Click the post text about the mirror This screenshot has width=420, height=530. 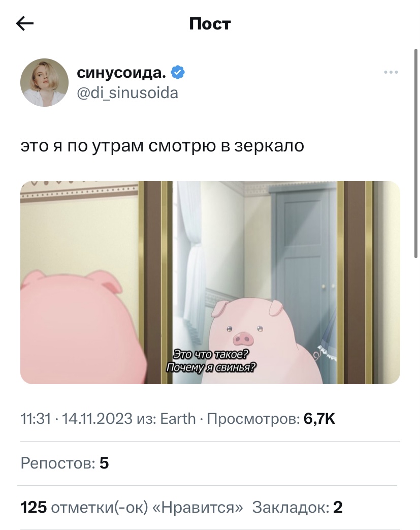click(162, 146)
